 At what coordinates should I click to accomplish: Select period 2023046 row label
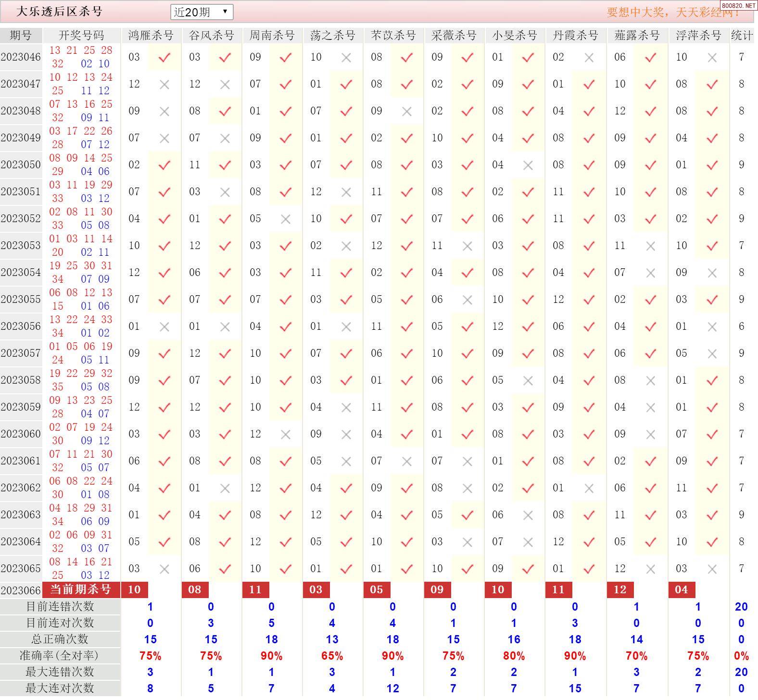pos(21,57)
